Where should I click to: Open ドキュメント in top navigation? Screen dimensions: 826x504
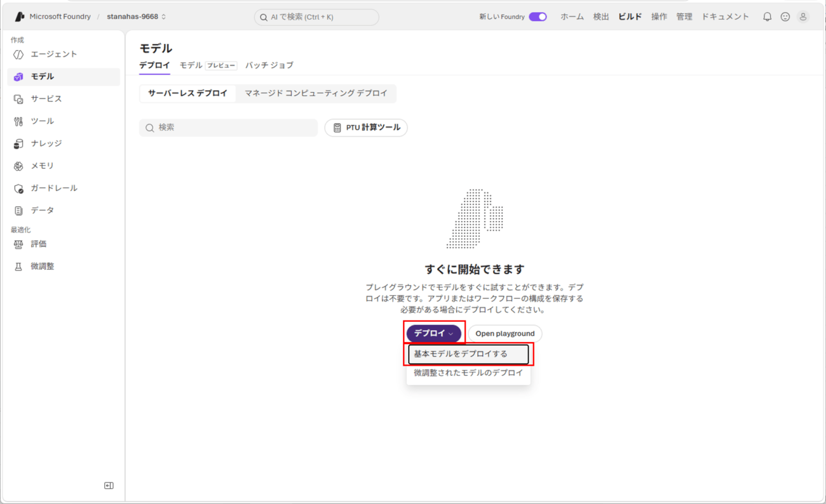pyautogui.click(x=726, y=17)
